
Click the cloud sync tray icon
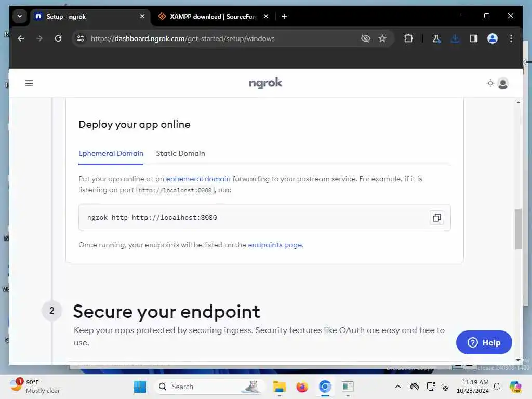tap(414, 387)
